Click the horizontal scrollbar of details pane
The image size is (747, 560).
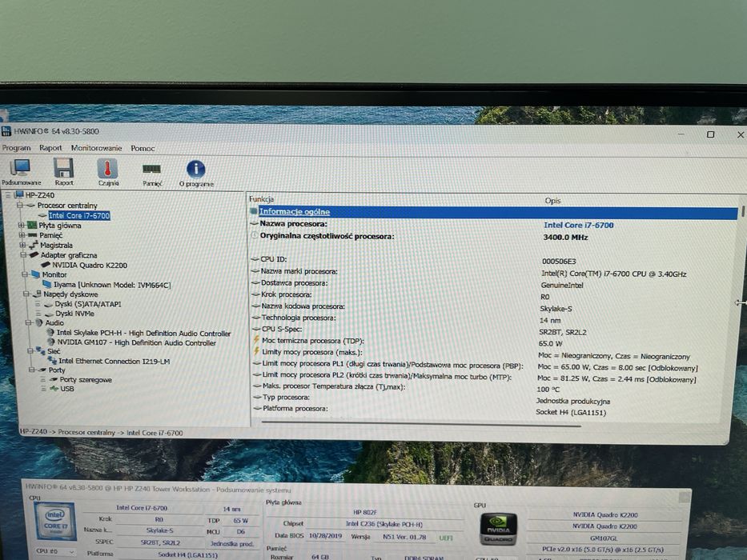[421, 424]
